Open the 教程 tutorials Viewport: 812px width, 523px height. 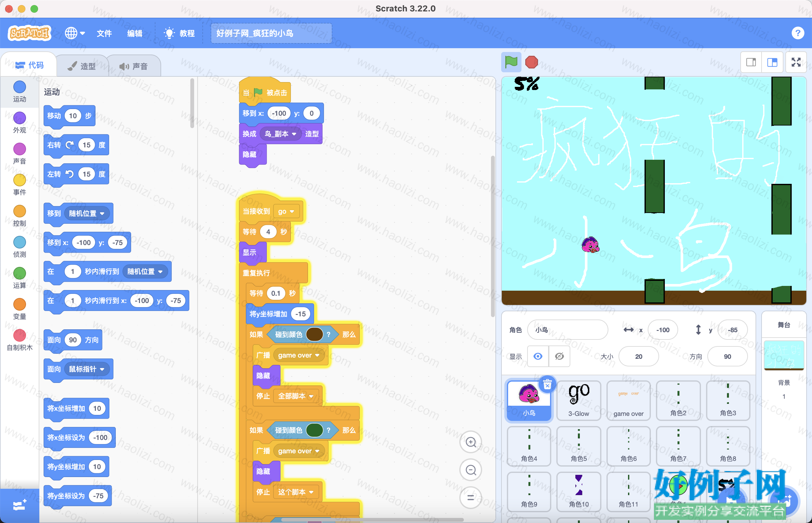(180, 33)
